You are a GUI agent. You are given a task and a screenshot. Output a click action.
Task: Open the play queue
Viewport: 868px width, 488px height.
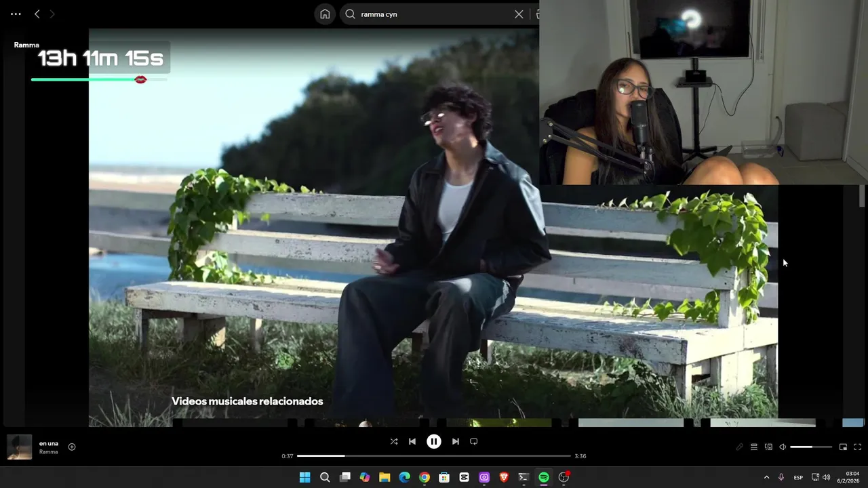coord(753,447)
